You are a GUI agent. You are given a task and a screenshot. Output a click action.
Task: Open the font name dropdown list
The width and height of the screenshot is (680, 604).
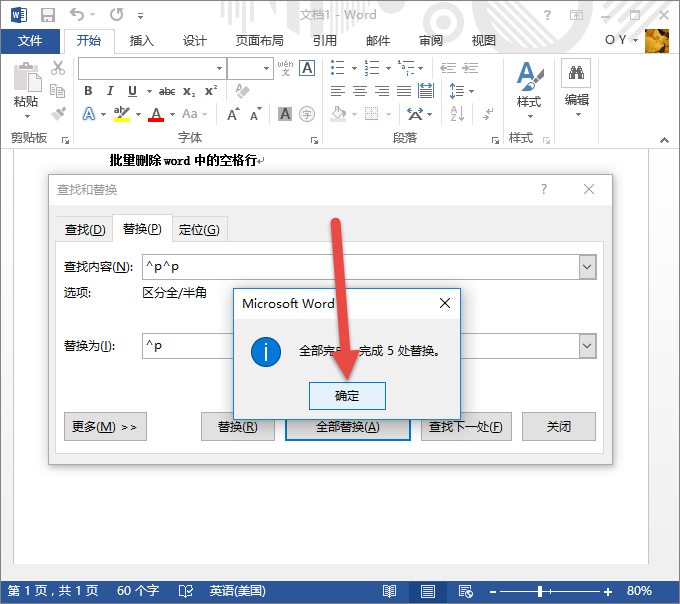(x=220, y=68)
